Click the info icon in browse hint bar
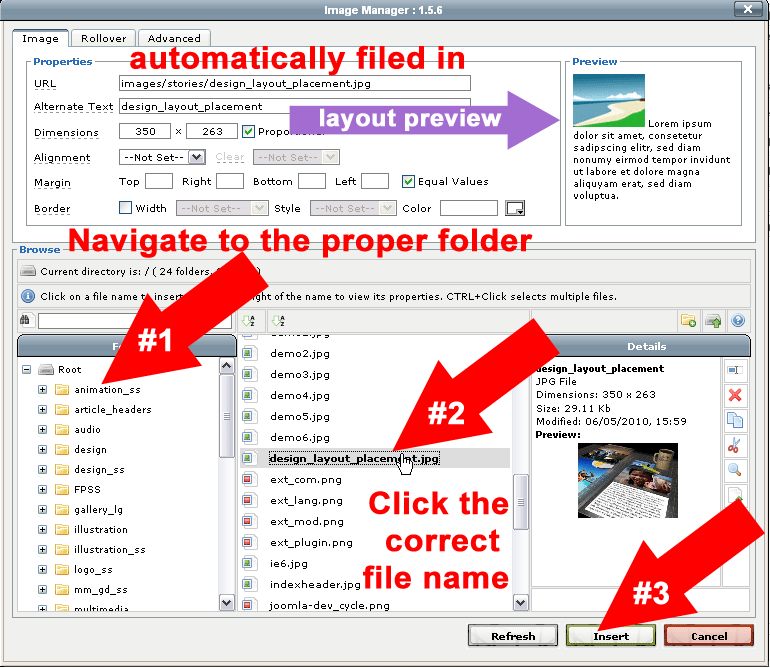The image size is (770, 668). point(28,296)
